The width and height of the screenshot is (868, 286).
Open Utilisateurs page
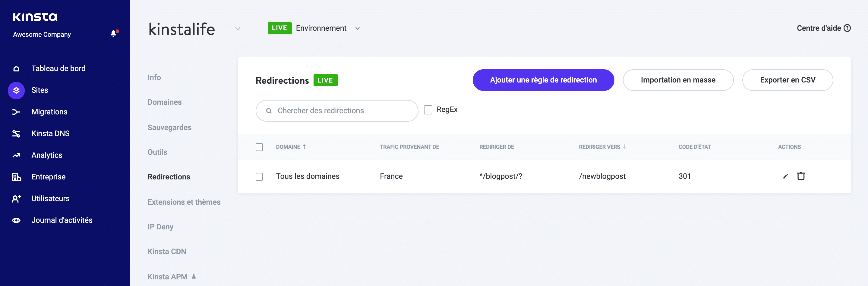click(x=50, y=198)
